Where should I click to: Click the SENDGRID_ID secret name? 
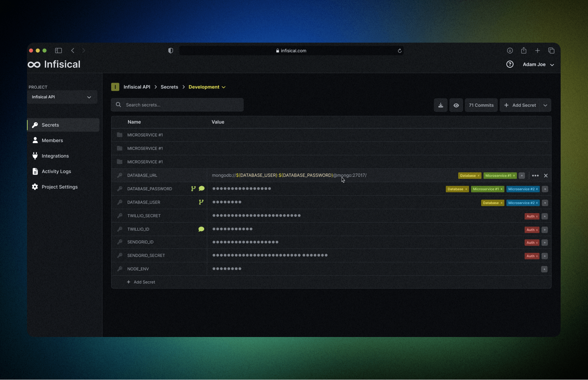pyautogui.click(x=140, y=242)
